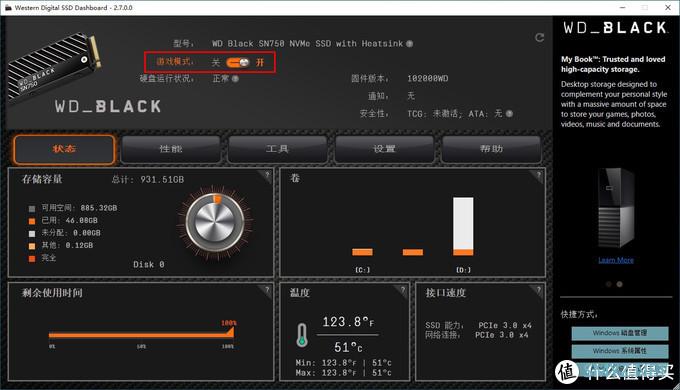Click the grey free space legend swatch
The width and height of the screenshot is (680, 390).
point(32,209)
